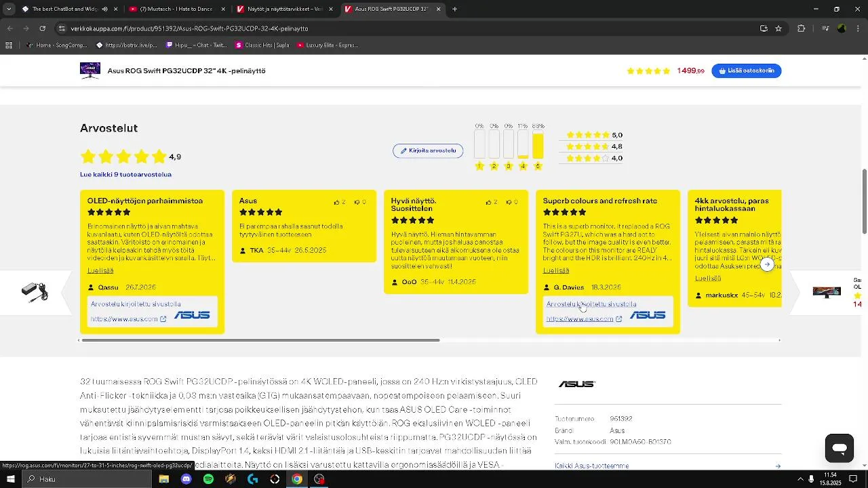Viewport: 868px width, 488px height.
Task: Open the Chrome three-dot menu
Action: [857, 28]
